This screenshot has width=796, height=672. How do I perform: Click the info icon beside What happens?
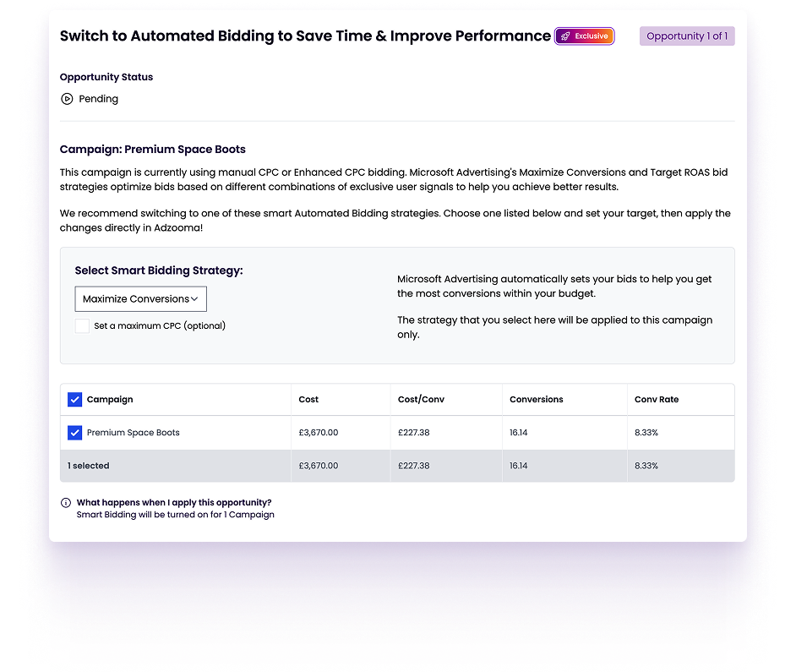click(x=66, y=503)
